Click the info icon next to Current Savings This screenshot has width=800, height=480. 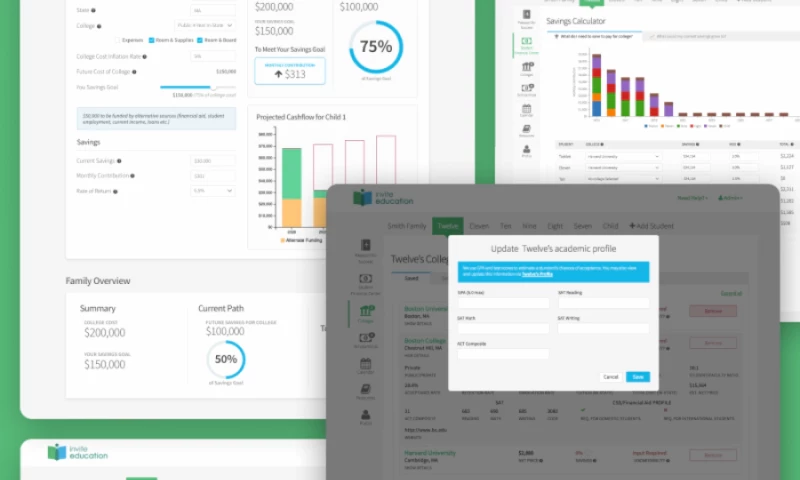point(118,160)
